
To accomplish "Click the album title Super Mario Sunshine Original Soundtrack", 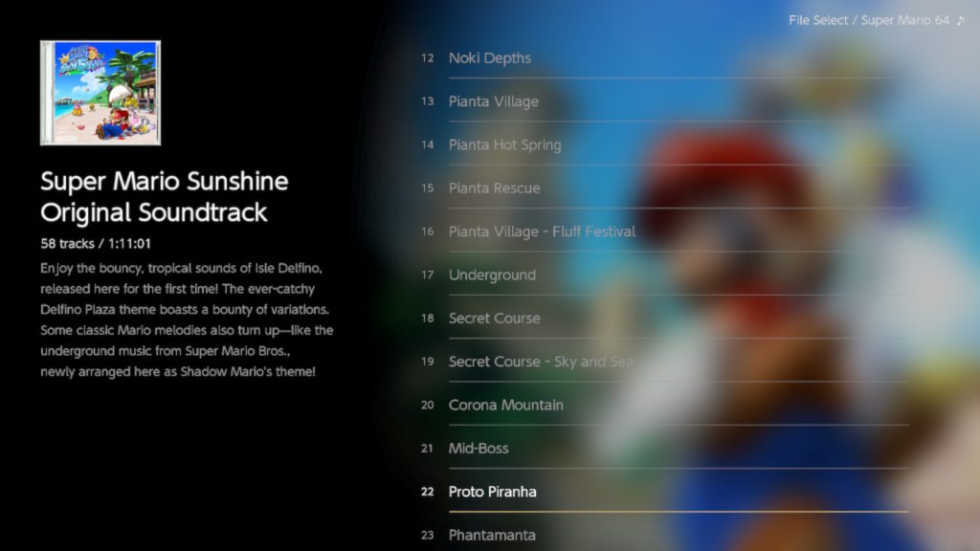I will pyautogui.click(x=165, y=197).
